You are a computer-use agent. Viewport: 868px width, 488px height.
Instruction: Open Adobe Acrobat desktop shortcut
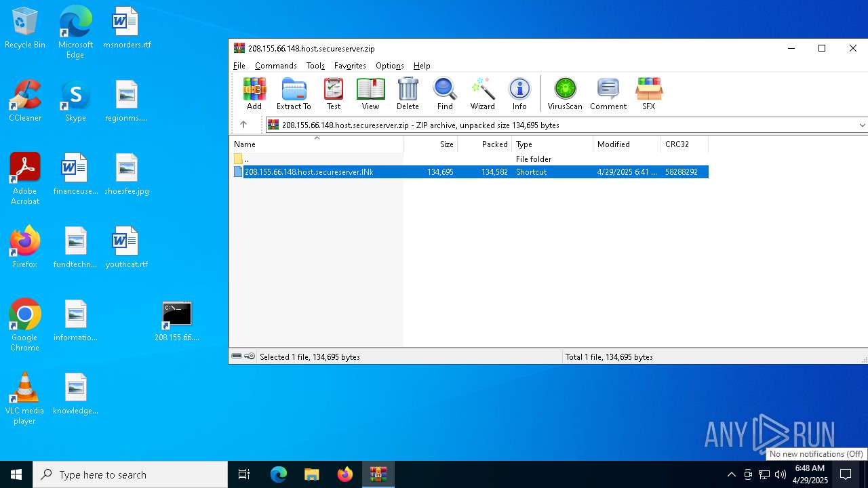pyautogui.click(x=25, y=179)
